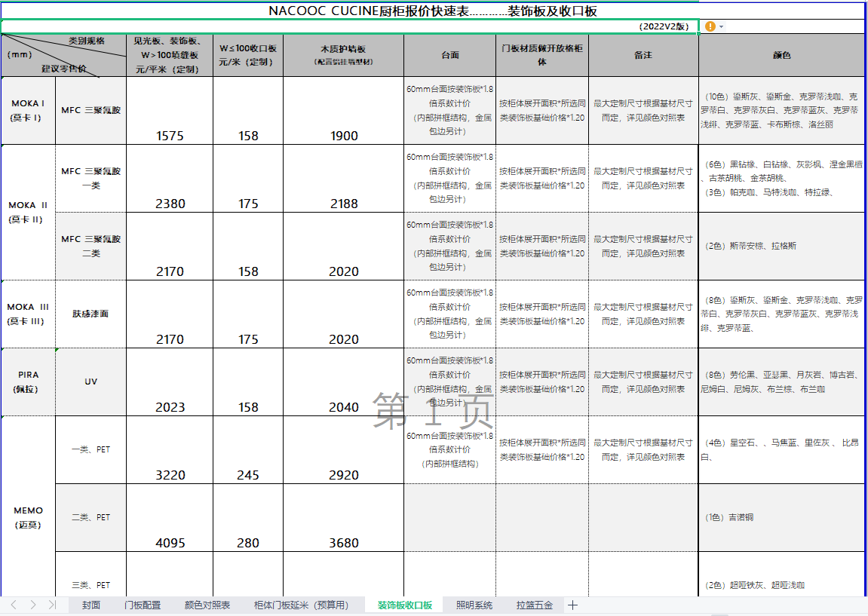Go to previous sheet with left arrow

click(13, 605)
